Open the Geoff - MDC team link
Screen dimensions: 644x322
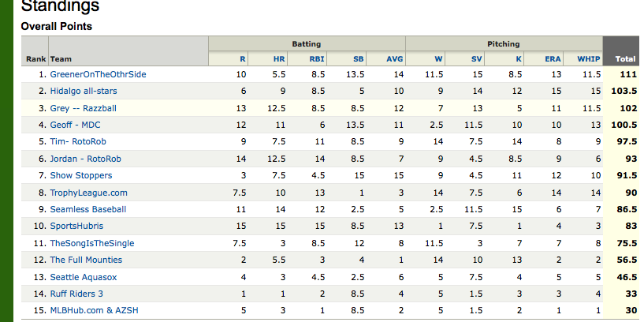coord(75,125)
